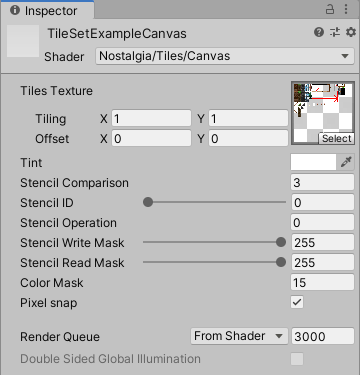Open the Render Queue From Shader dropdown
The width and height of the screenshot is (360, 375).
(239, 336)
